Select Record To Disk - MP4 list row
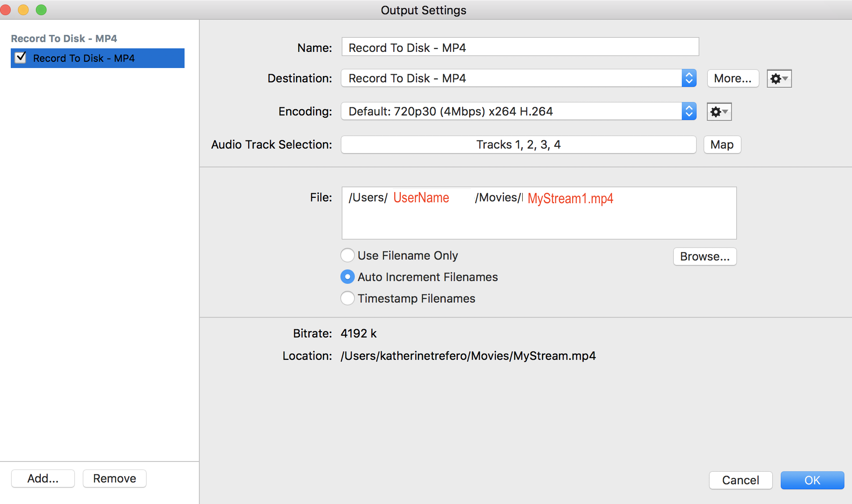Screen dimensions: 852x504 coord(98,58)
